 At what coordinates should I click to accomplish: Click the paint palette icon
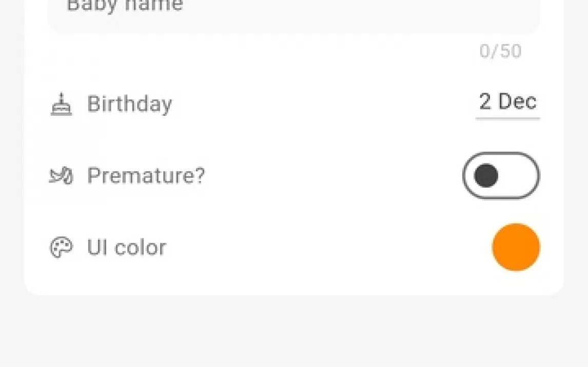pos(61,248)
